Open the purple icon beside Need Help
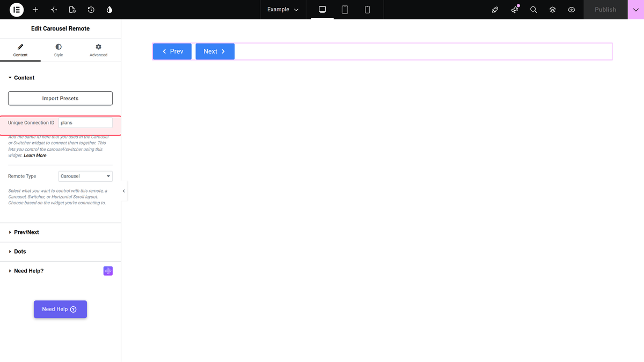644x362 pixels. [108, 271]
